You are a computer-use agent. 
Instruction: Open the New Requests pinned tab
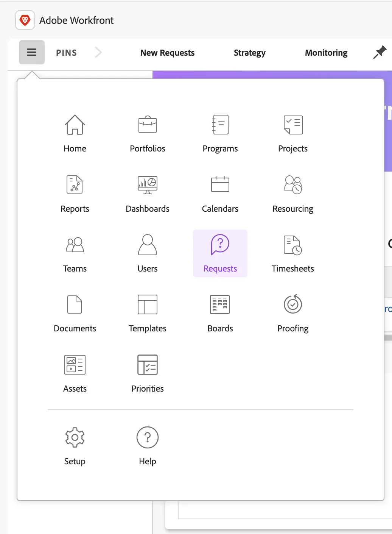167,53
